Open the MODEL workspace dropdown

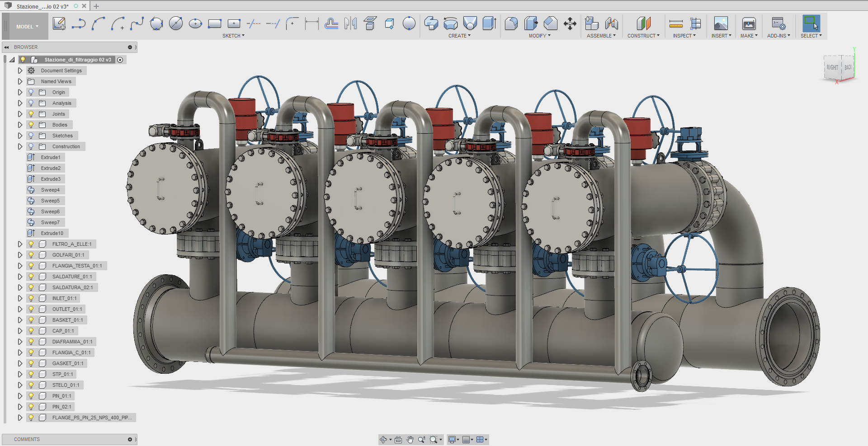click(27, 27)
